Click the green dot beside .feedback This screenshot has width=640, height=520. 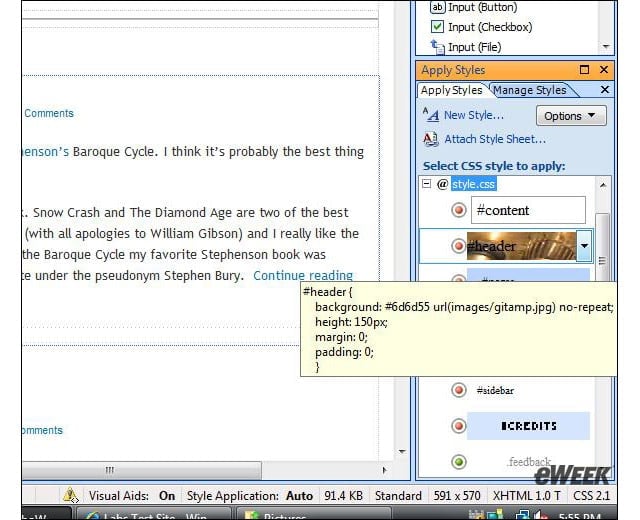[459, 462]
